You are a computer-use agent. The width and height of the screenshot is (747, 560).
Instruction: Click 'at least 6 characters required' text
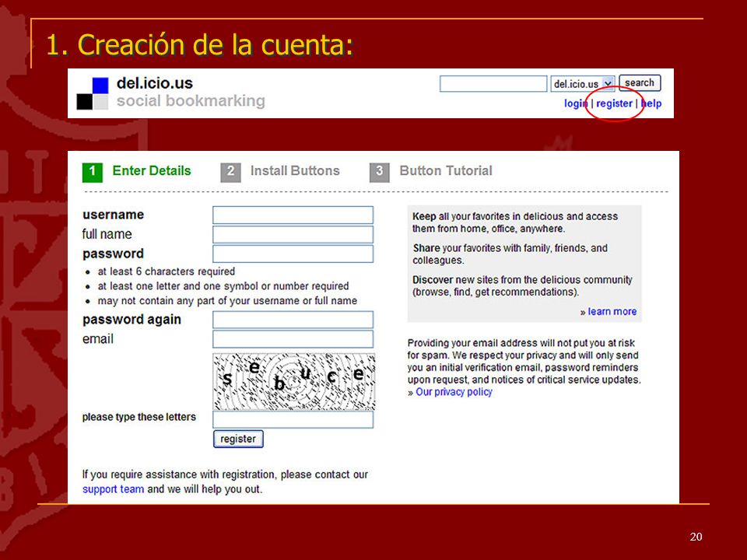(x=167, y=271)
